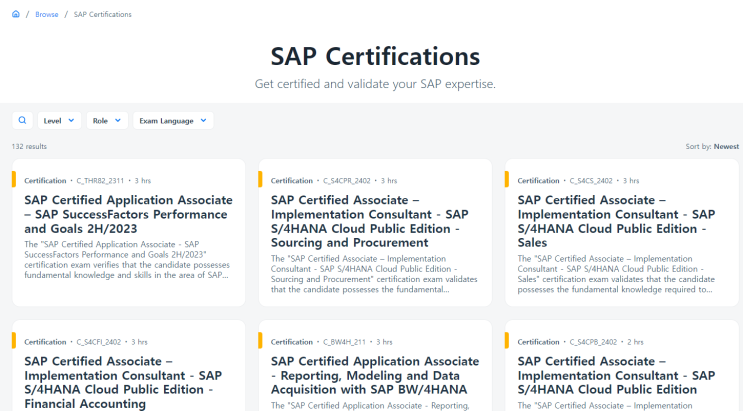Expand the Level filter dropdown
The width and height of the screenshot is (743, 411).
tap(59, 120)
